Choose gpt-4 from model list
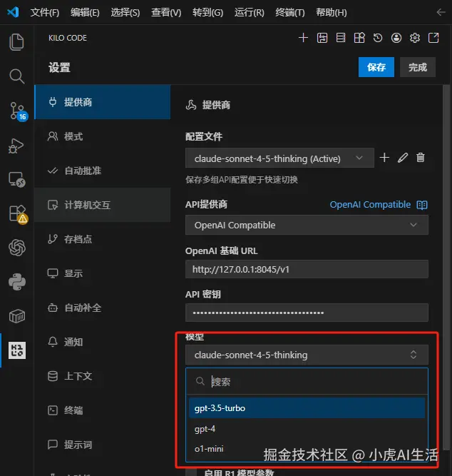The image size is (452, 476). pos(307,429)
